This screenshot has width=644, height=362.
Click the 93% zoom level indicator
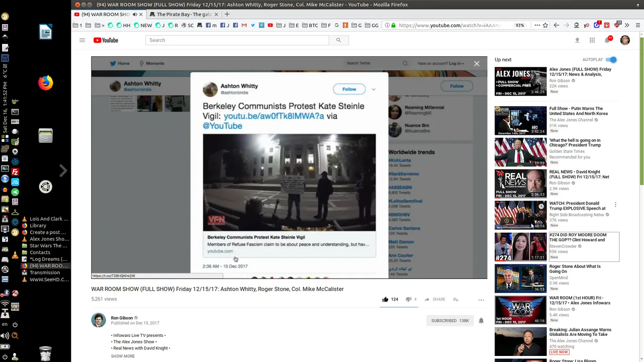[520, 25]
